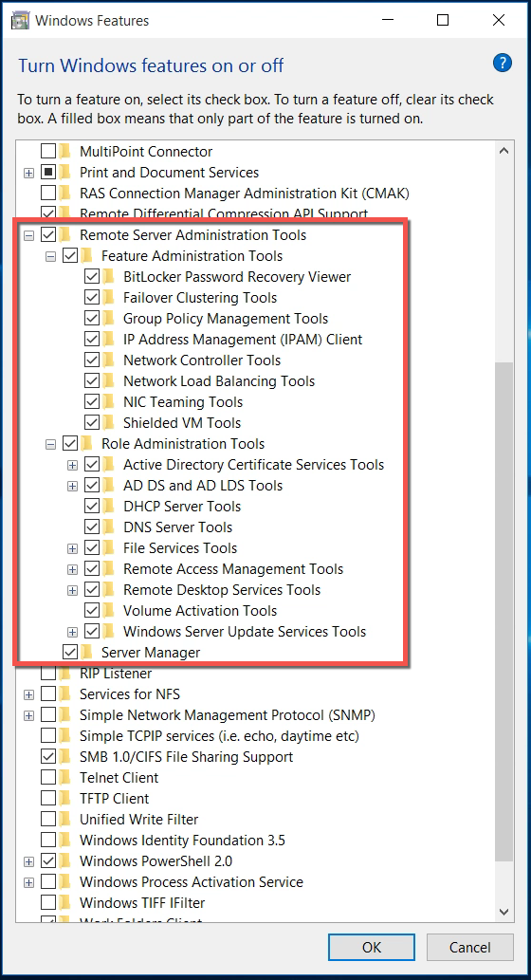This screenshot has width=531, height=980.
Task: Uncheck the Shielded VM Tools checkbox
Action: (92, 422)
